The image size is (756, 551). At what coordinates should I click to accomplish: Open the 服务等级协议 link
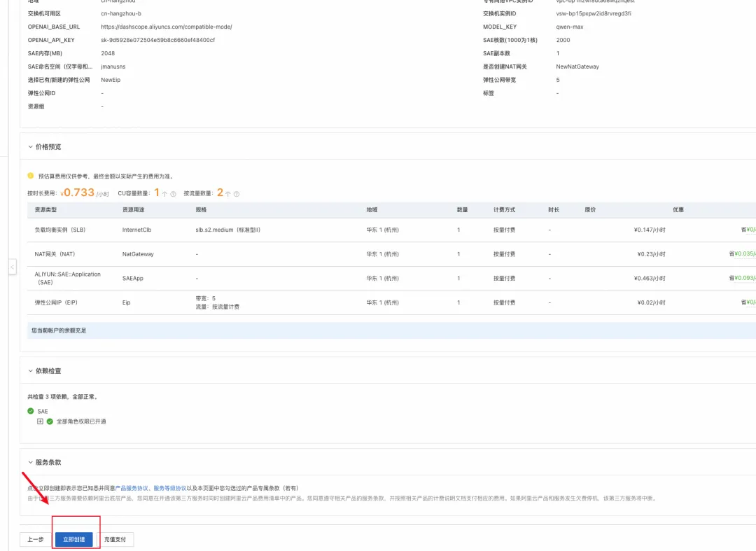(169, 488)
